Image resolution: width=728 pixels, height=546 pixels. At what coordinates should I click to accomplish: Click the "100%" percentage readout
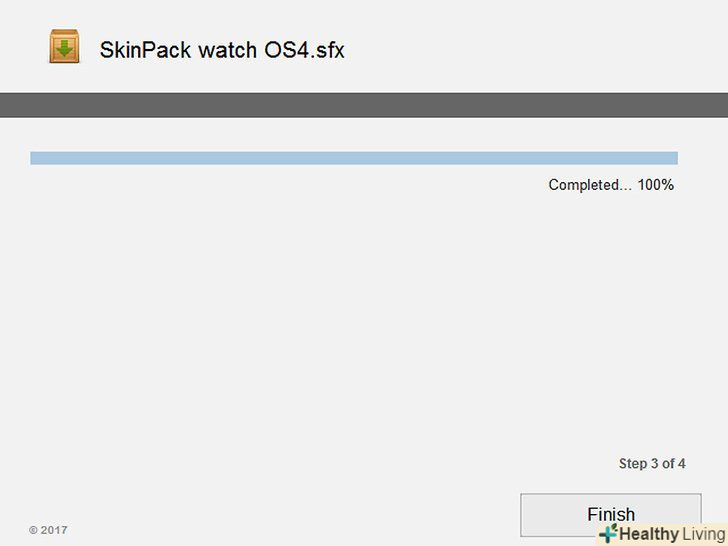(x=655, y=185)
